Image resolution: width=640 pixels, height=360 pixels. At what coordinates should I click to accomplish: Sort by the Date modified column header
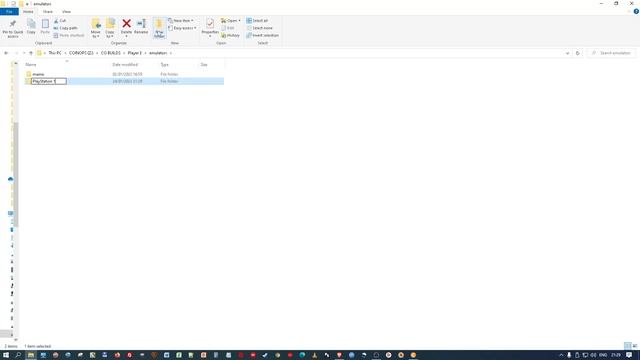[125, 64]
